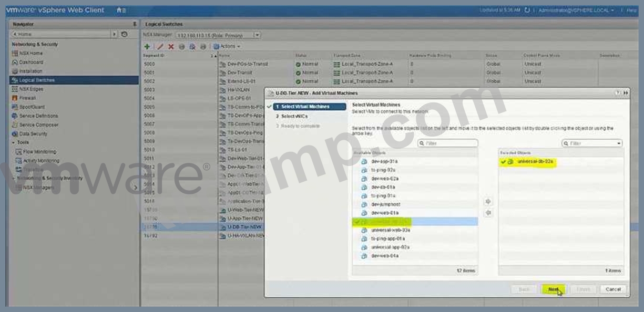Select the U-Web-Tier-NEW logical switch row
This screenshot has width=644, height=312.
pyautogui.click(x=202, y=210)
